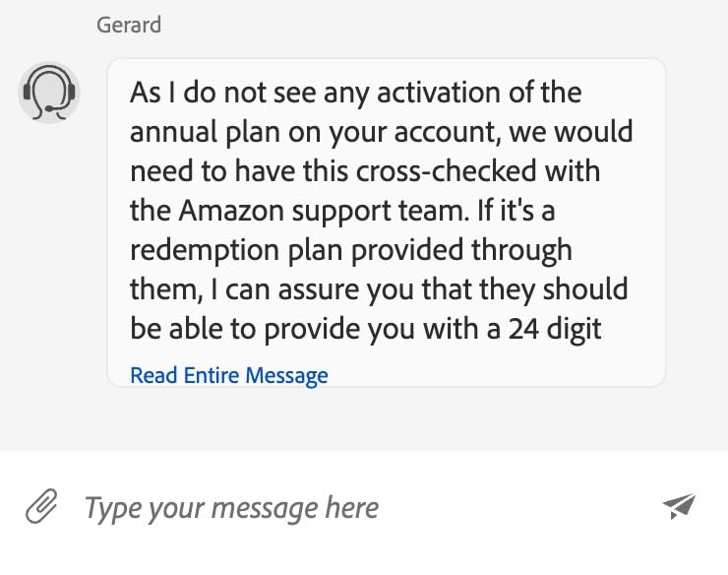Screen dimensions: 728x575
Task: Open Gerard's support agent profile picture
Action: click(x=48, y=93)
